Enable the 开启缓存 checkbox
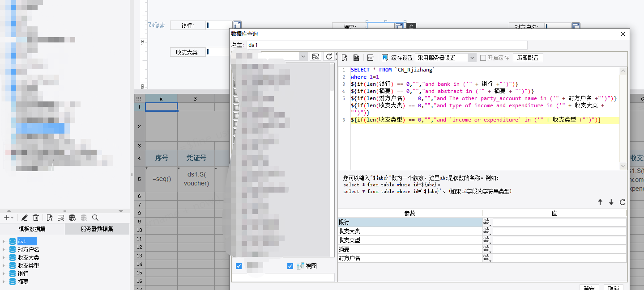644x290 pixels. click(x=483, y=58)
